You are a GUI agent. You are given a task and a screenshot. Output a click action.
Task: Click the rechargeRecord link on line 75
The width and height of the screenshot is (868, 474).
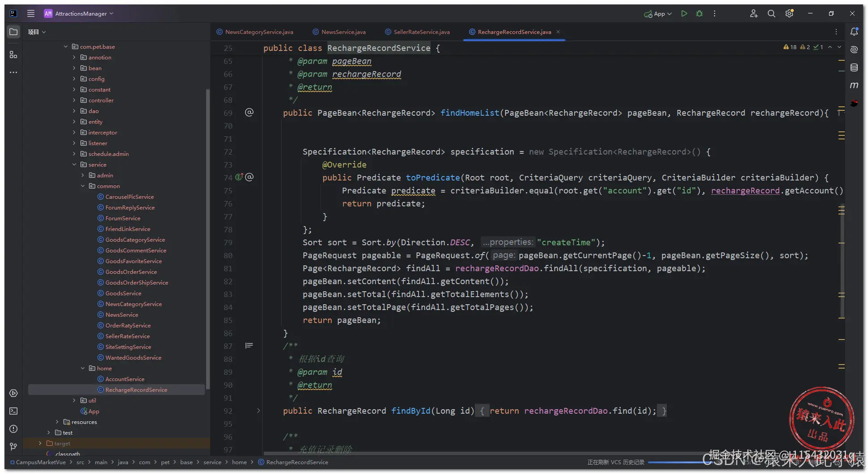point(745,190)
